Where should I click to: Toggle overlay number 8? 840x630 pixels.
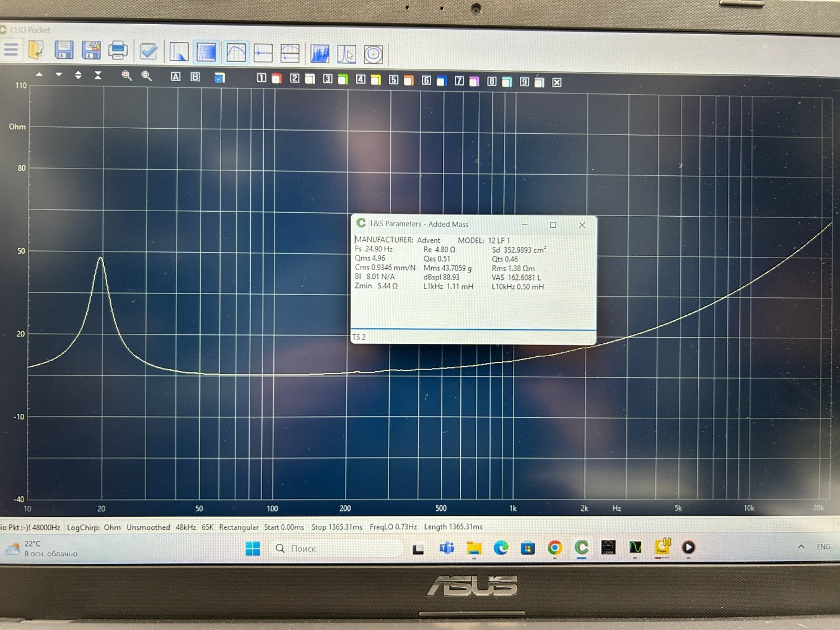pyautogui.click(x=492, y=82)
